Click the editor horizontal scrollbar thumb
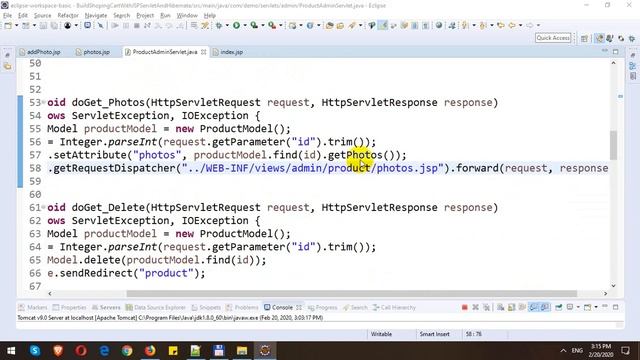The height and width of the screenshot is (360, 640). point(352,293)
